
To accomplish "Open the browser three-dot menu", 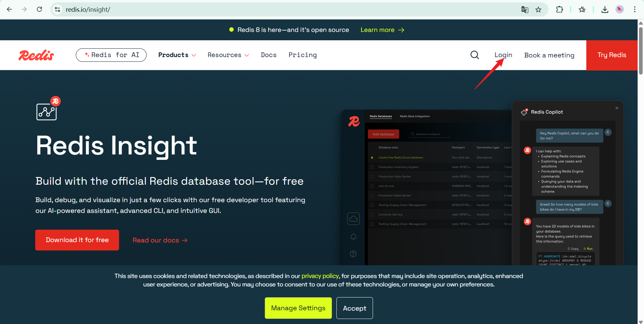I will tap(635, 9).
